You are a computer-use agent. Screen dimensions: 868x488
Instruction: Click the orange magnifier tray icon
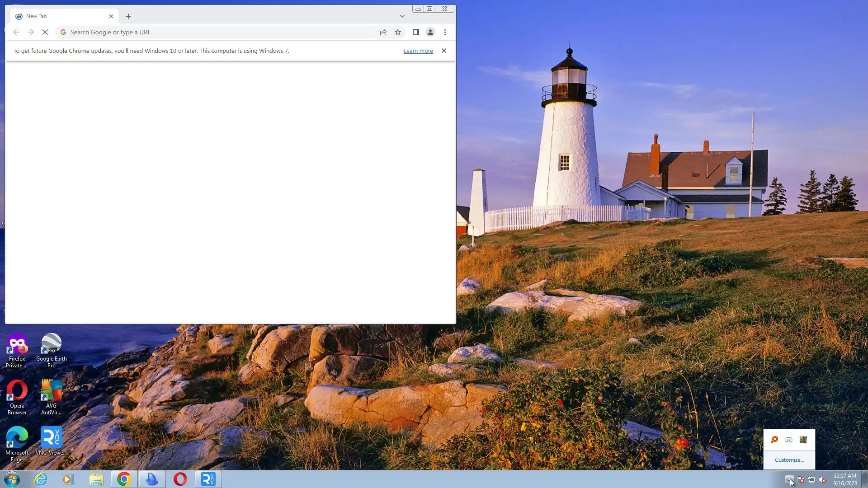coord(774,440)
